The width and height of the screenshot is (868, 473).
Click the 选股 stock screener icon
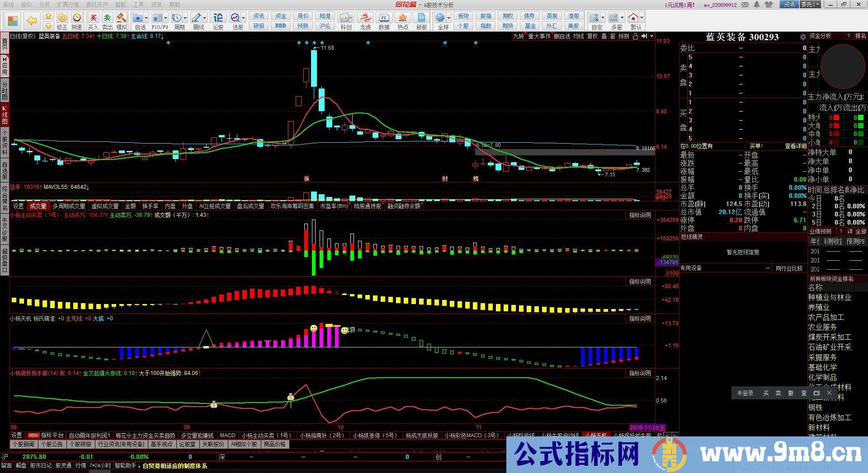coord(235,18)
